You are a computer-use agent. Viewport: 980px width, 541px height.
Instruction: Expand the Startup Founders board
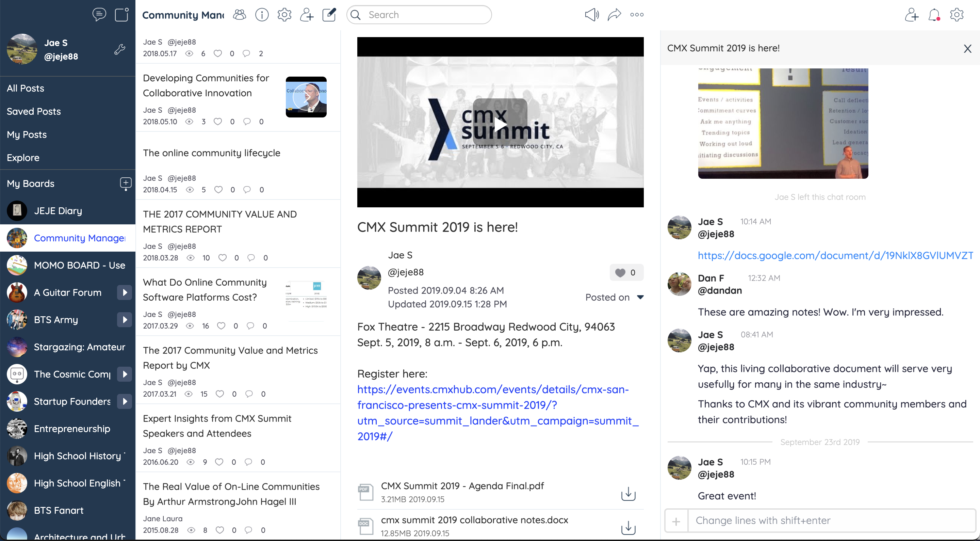[x=125, y=401]
